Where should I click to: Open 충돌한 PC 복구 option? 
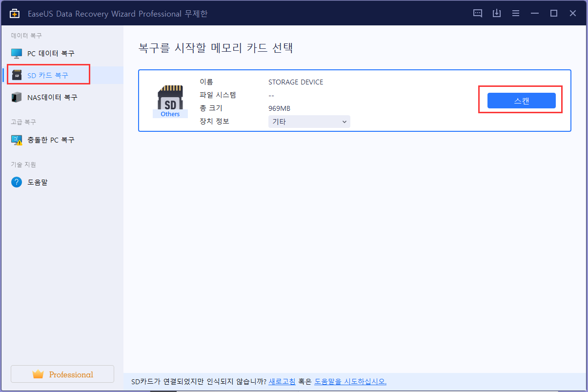coord(62,140)
